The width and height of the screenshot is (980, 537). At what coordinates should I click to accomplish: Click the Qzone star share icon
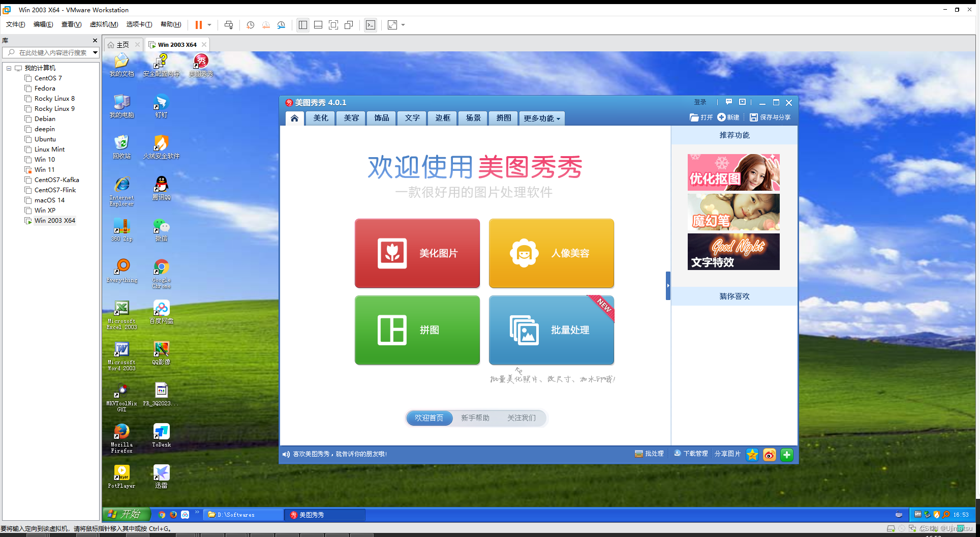pyautogui.click(x=752, y=455)
